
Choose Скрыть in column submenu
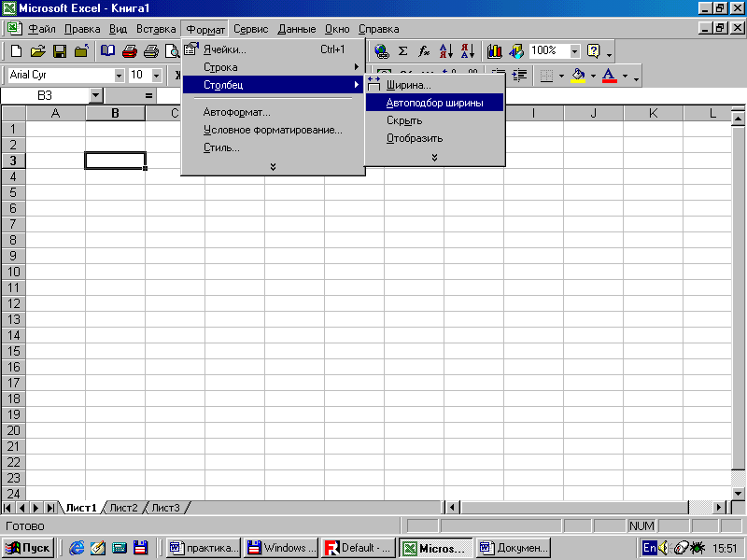click(x=434, y=120)
